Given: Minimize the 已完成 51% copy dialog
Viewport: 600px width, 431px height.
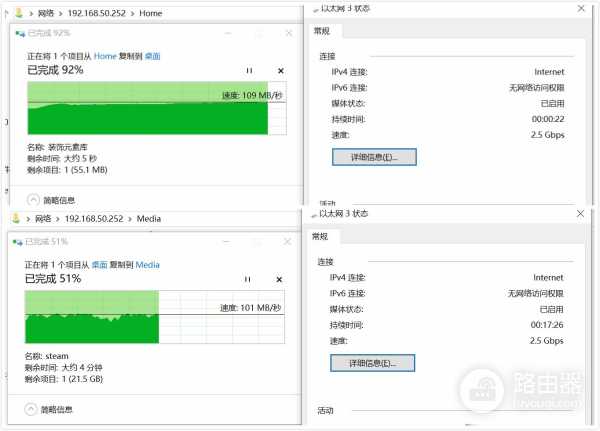Looking at the screenshot, I should [x=226, y=242].
